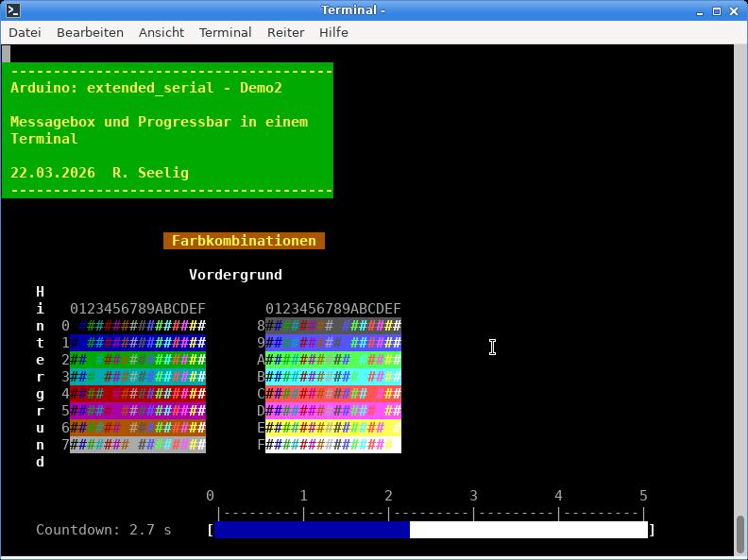Screen dimensions: 748x560
Task: Click the blue background row 1
Action: coord(138,343)
